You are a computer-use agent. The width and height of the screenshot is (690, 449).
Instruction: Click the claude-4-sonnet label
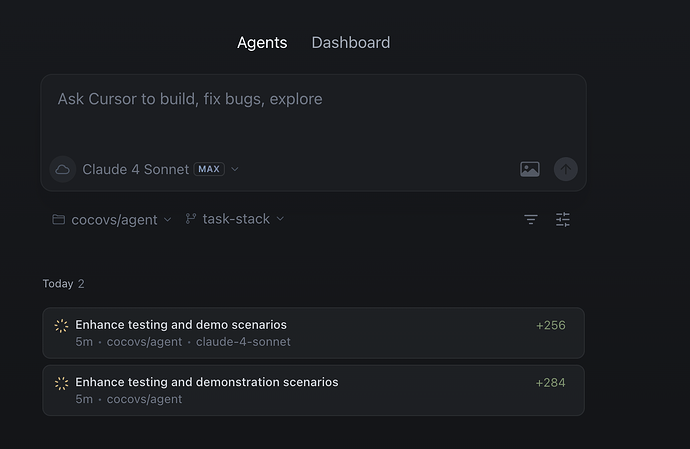[x=243, y=342]
